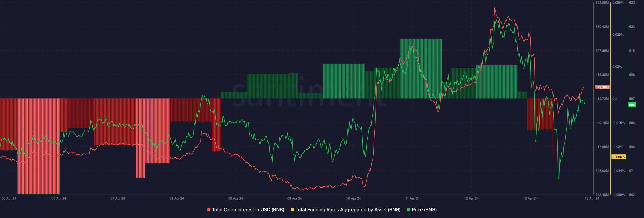Click the -0.059% funding rate axis label

[x=619, y=195]
